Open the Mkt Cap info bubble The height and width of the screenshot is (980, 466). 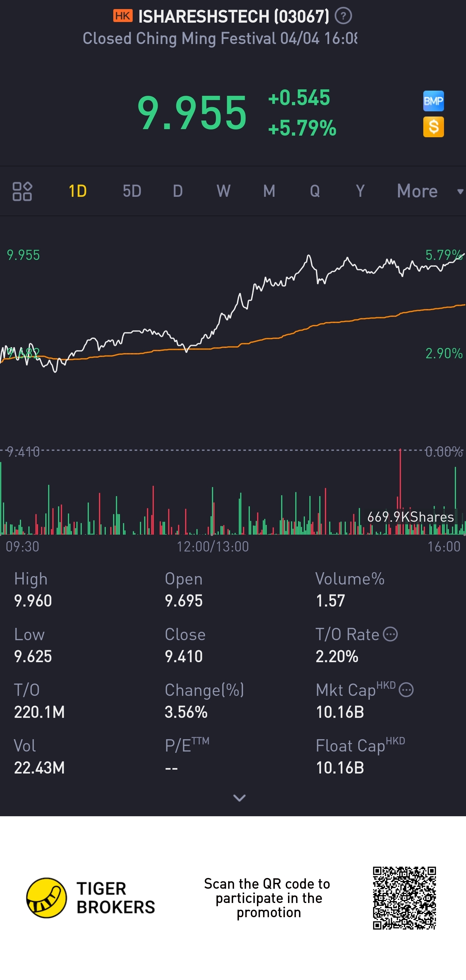point(406,690)
